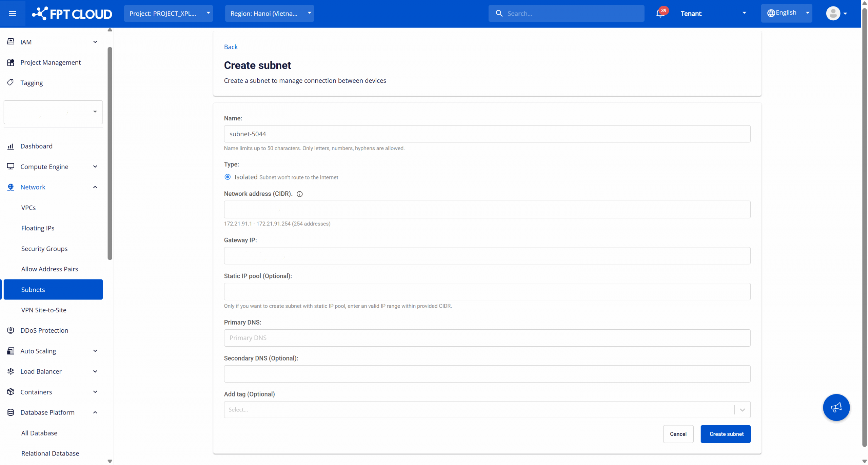868x465 pixels.
Task: Click the search magnifier icon
Action: tap(499, 14)
